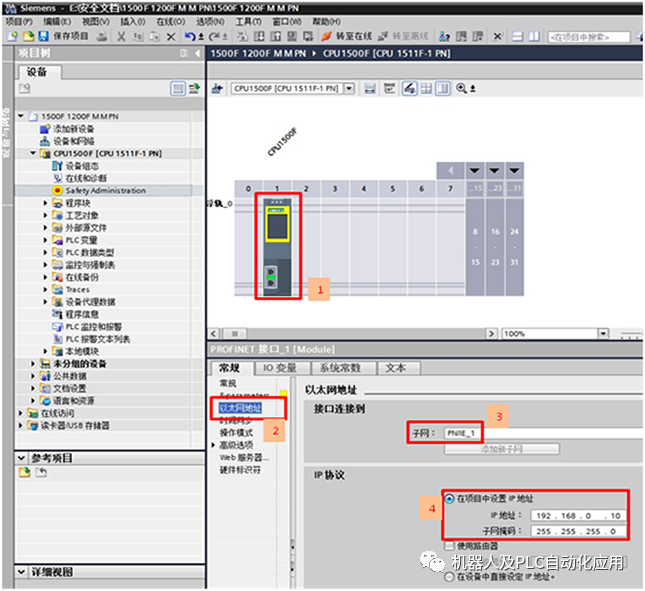Select 以太网地址 in properties navigation
645x591 pixels.
[241, 408]
